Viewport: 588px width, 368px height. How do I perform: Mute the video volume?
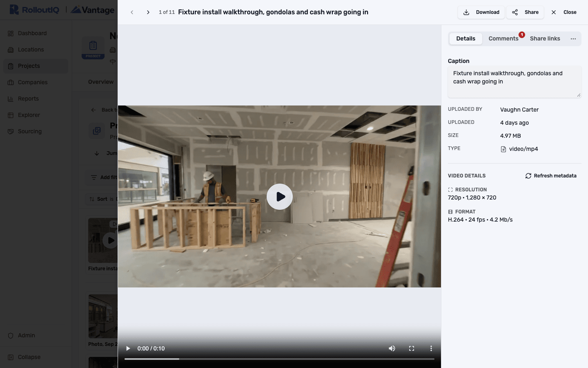click(392, 348)
